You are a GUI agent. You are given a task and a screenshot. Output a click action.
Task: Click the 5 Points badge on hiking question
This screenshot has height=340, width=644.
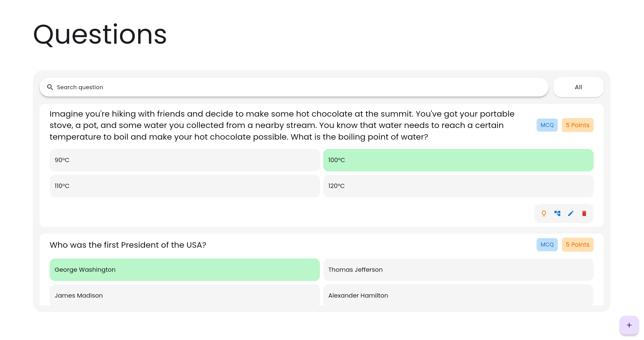click(x=578, y=125)
